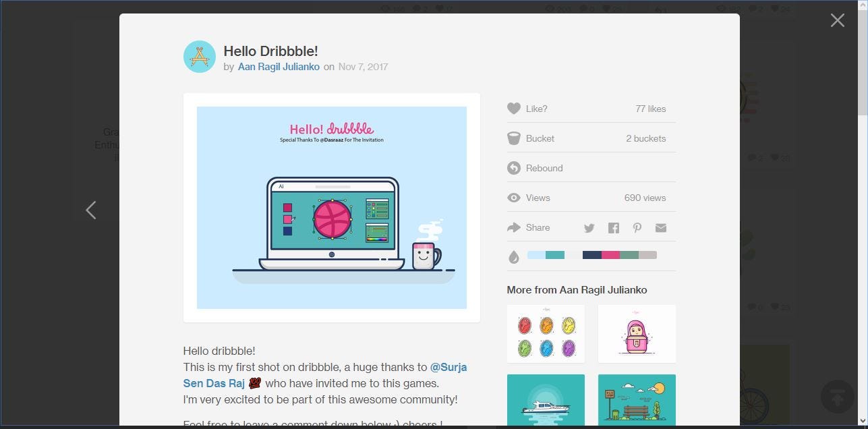
Task: Click the color palette droplet icon
Action: click(x=514, y=256)
